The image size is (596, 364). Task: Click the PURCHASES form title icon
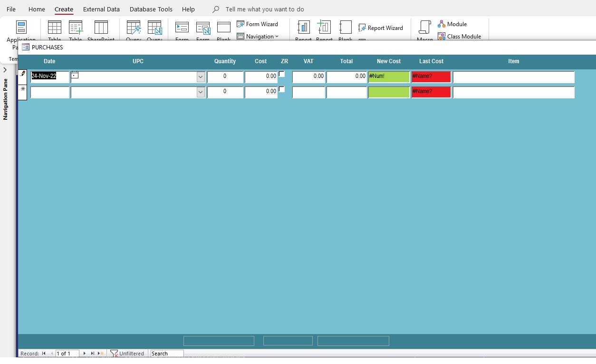point(26,47)
